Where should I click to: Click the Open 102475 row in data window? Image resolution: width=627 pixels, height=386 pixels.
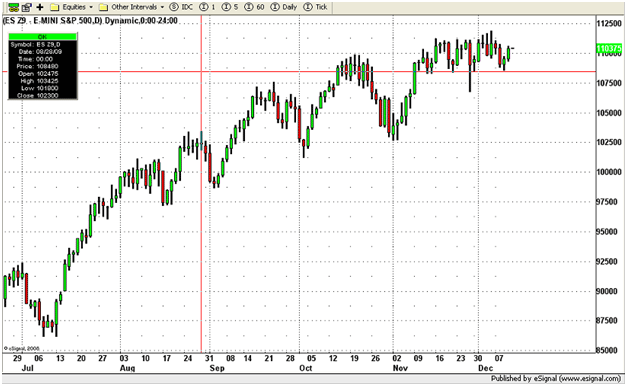pos(38,74)
